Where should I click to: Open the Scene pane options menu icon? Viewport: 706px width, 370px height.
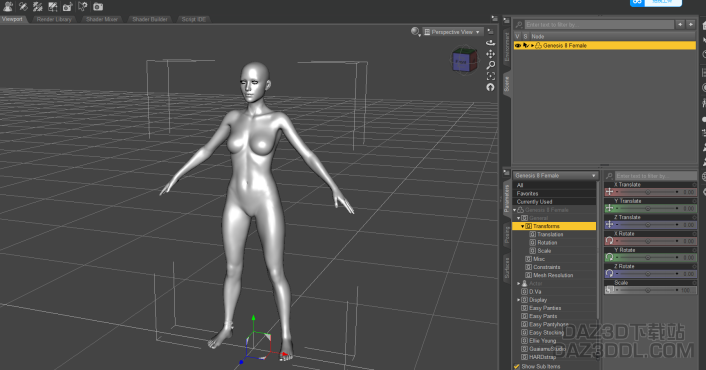(x=506, y=20)
